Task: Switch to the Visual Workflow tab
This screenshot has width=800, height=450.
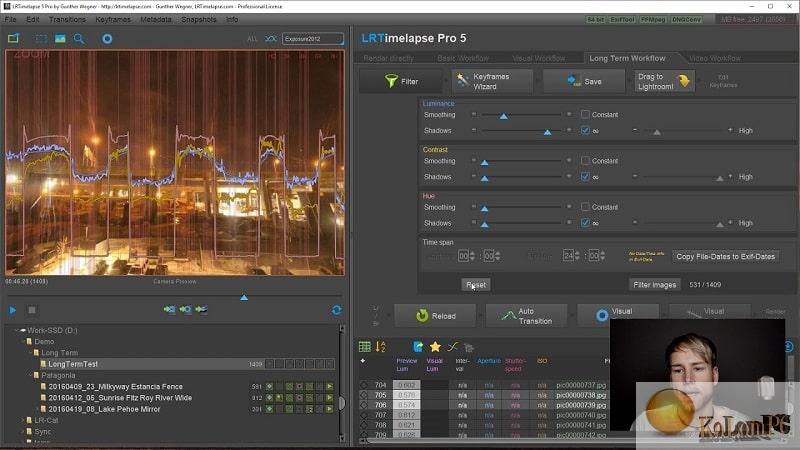Action: coord(538,58)
